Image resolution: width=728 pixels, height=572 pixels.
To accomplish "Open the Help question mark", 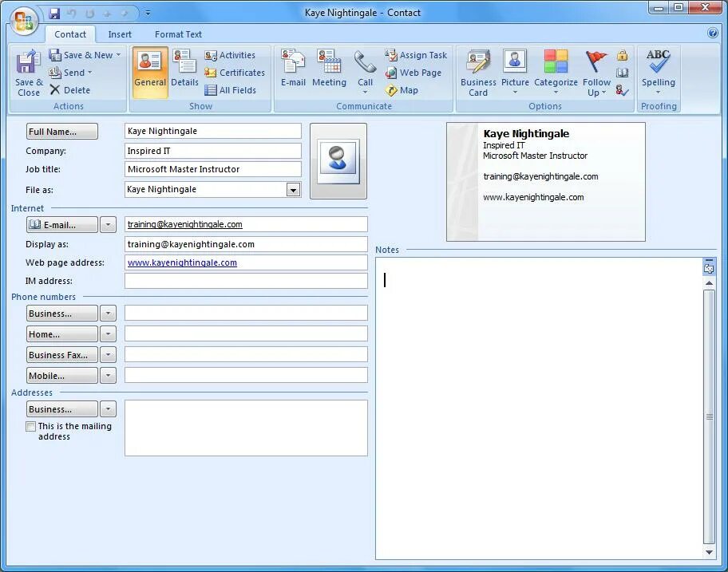I will (713, 33).
